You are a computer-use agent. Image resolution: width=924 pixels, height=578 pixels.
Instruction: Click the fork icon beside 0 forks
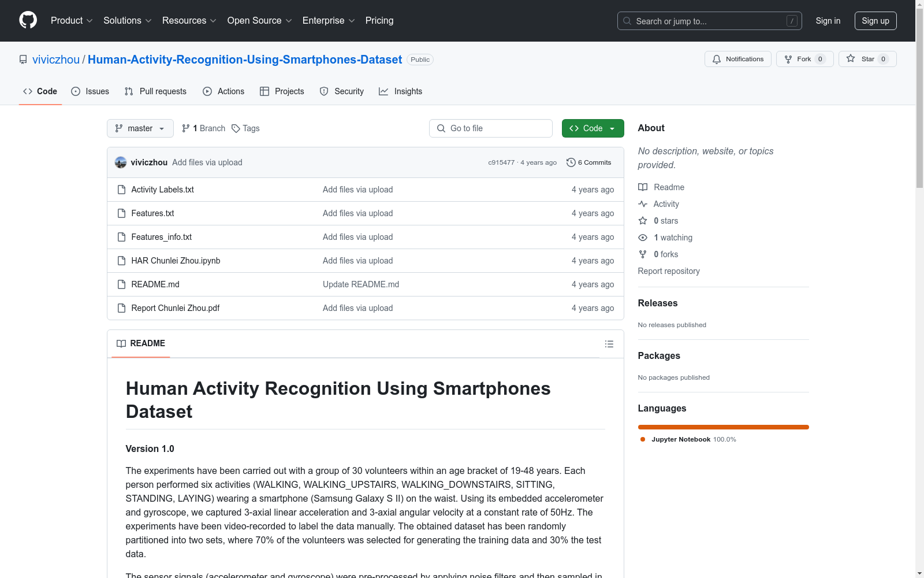[643, 254]
